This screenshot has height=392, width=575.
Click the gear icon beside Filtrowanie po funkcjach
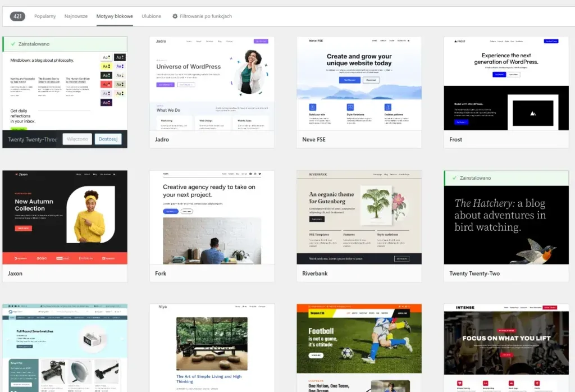pyautogui.click(x=175, y=16)
